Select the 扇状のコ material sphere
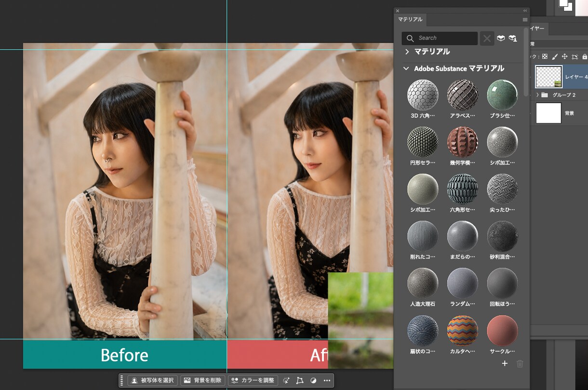Image resolution: width=588 pixels, height=390 pixels. click(423, 331)
